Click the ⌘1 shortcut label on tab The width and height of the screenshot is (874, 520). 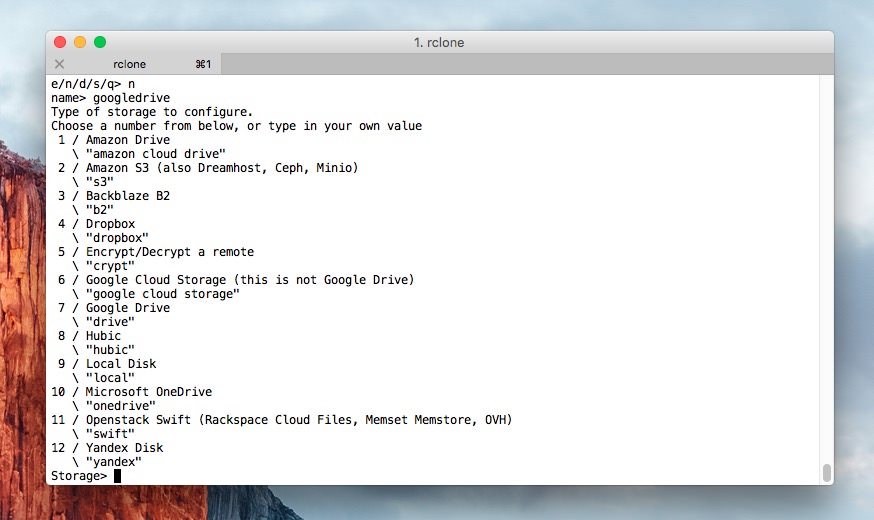pyautogui.click(x=203, y=64)
